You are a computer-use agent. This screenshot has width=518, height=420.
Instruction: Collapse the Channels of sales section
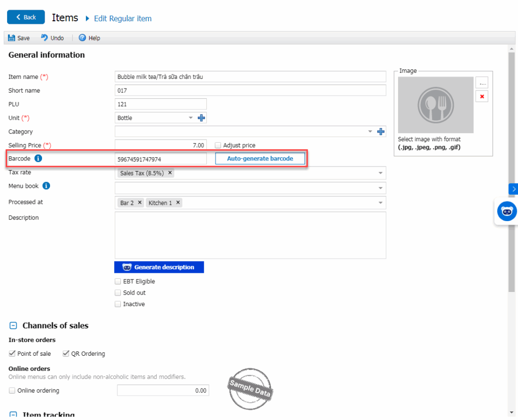(x=13, y=326)
